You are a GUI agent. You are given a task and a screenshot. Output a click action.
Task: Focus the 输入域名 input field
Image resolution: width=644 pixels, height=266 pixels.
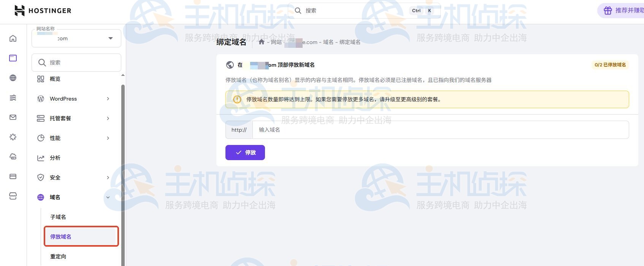441,130
